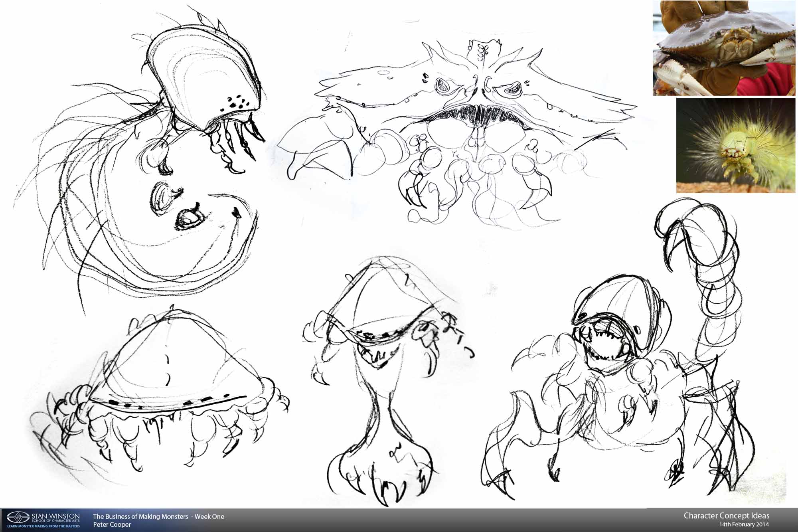The height and width of the screenshot is (532, 798).
Task: Click the 'Stan Winston' school name text
Action: (55, 516)
